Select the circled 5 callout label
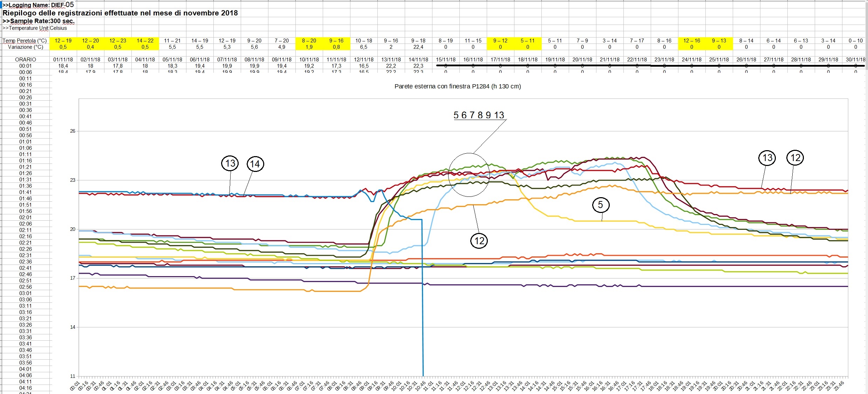This screenshot has height=394, width=868. pyautogui.click(x=600, y=205)
